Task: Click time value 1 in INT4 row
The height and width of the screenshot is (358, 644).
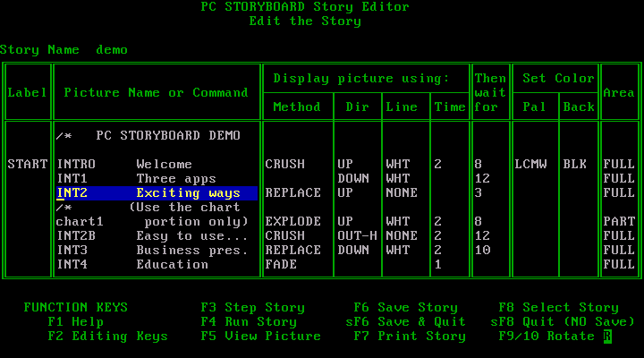Action: [x=437, y=264]
